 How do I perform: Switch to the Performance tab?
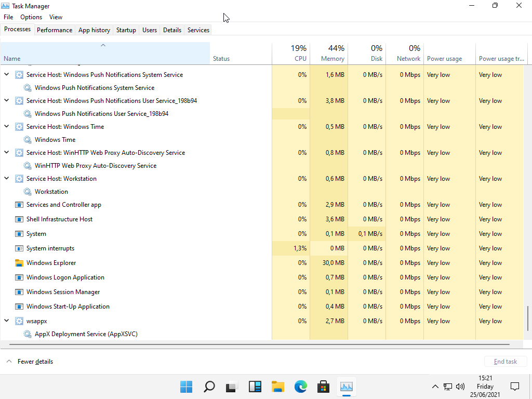(x=55, y=30)
